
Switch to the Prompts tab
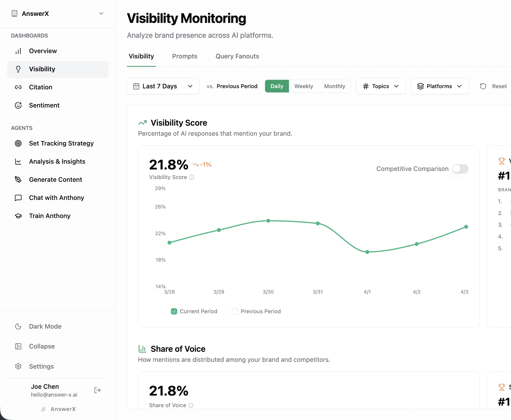coord(185,56)
